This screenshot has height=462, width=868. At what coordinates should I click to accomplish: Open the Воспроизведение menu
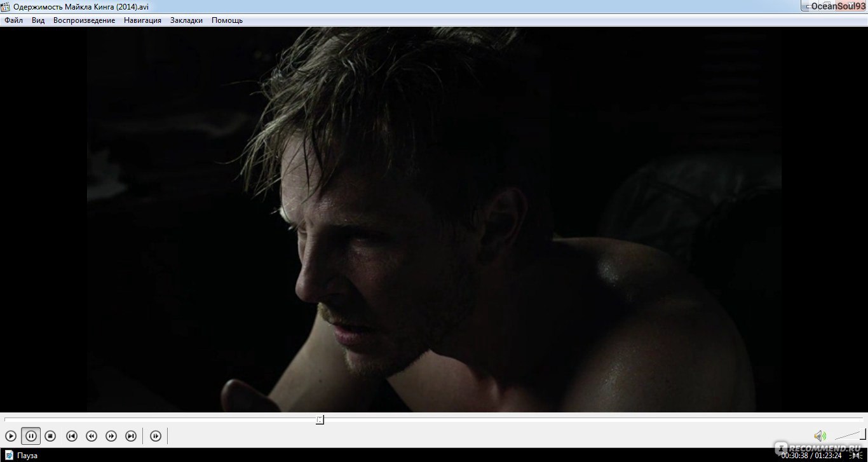click(85, 20)
